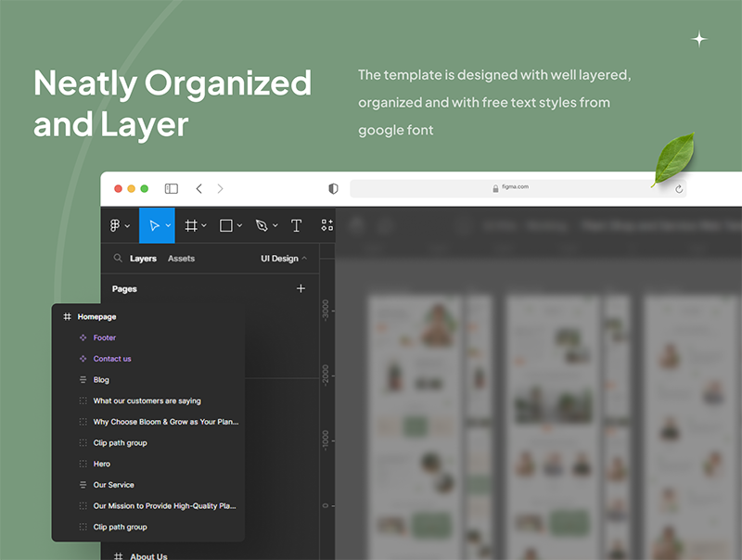The width and height of the screenshot is (742, 560).
Task: Switch to the Assets tab
Action: 181,259
